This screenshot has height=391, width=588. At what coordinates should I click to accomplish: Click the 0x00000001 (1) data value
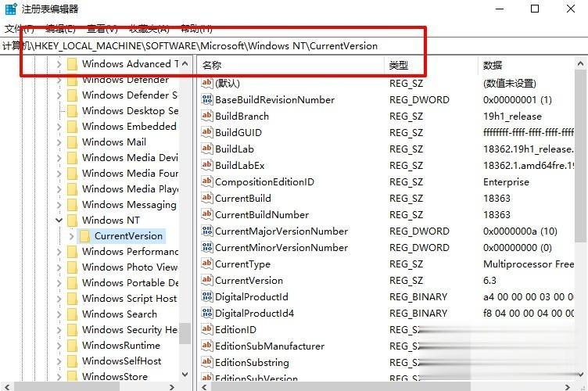[x=518, y=100]
